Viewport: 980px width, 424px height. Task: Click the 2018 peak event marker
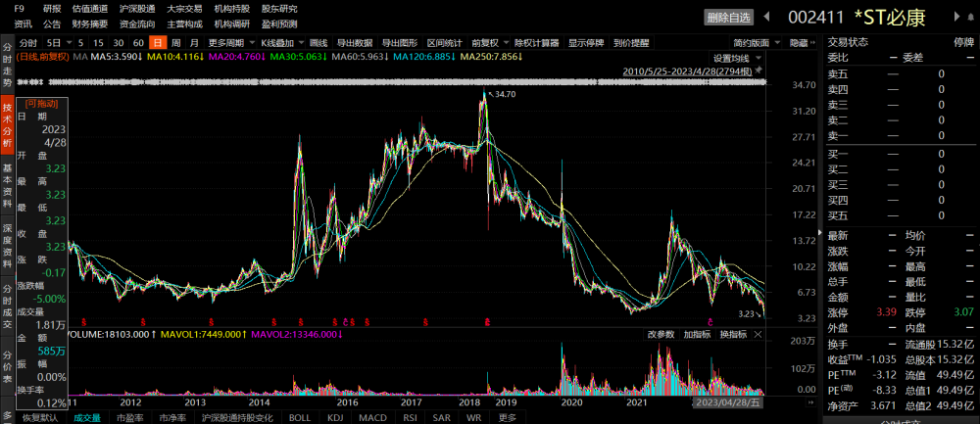tap(487, 322)
